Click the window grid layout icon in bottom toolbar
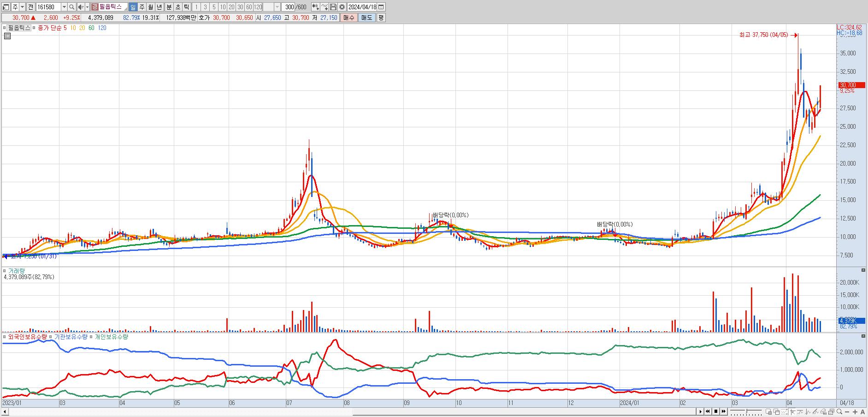This screenshot has width=868, height=417. (769, 412)
